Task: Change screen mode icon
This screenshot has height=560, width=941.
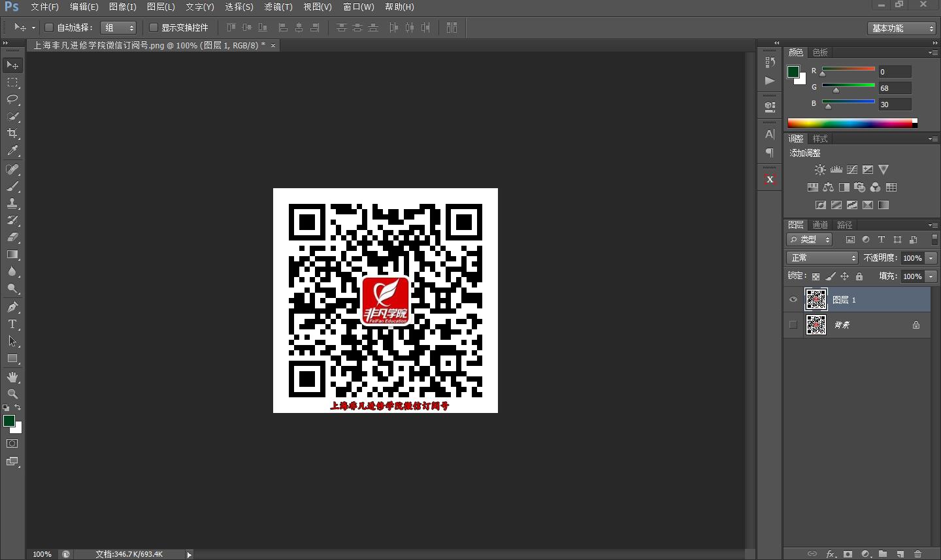Action: pyautogui.click(x=12, y=461)
